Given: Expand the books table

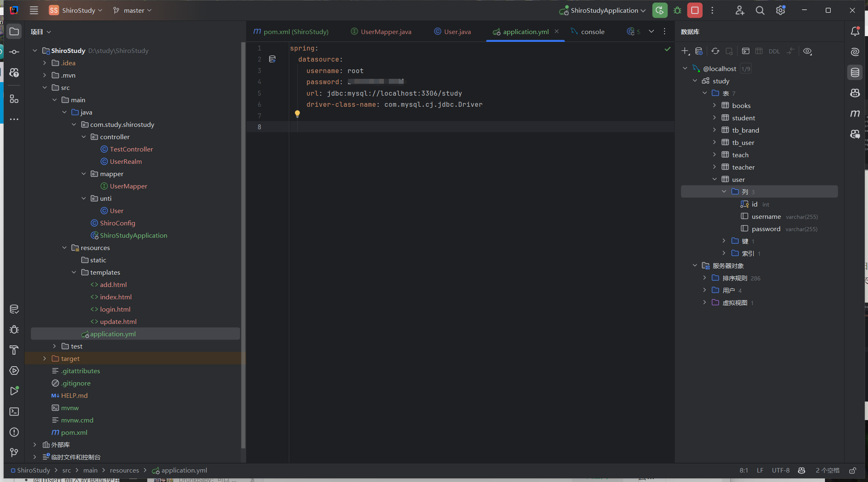Looking at the screenshot, I should click(x=714, y=105).
